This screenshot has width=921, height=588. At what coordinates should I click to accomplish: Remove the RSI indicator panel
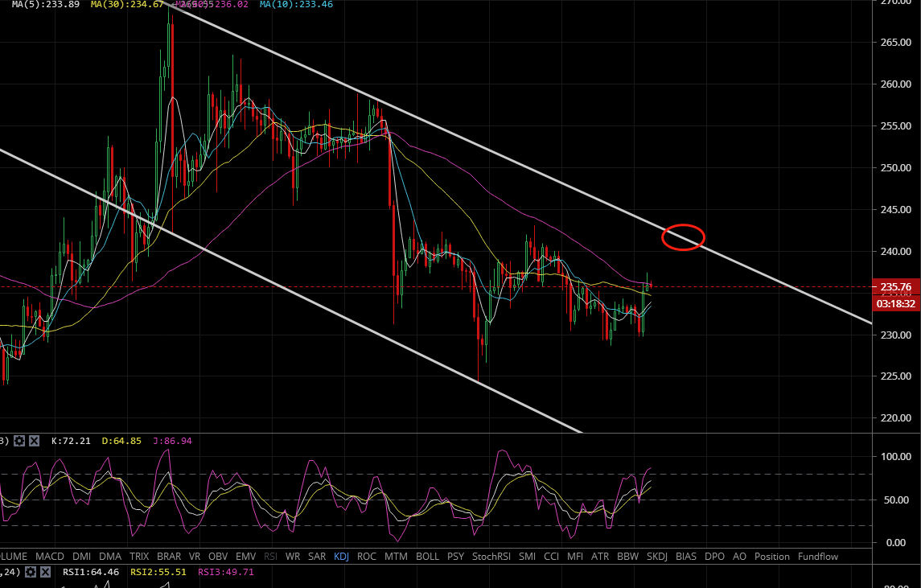47,572
